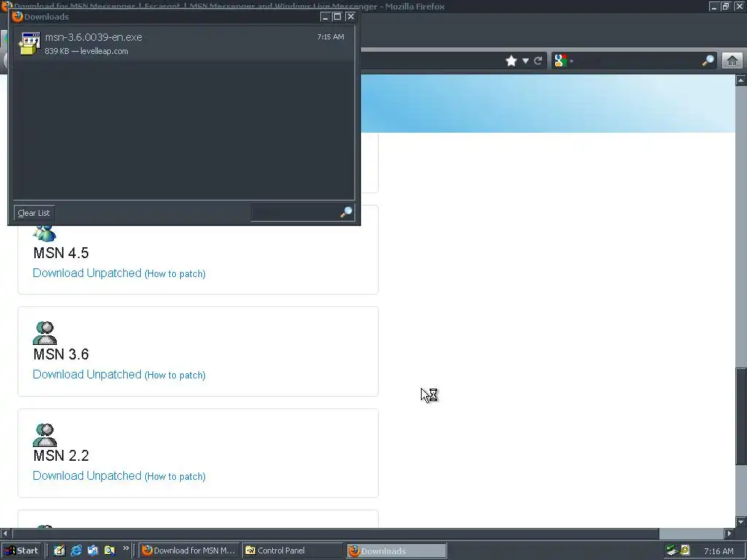Bookmark this page with the star icon
This screenshot has width=747, height=560.
coord(511,61)
